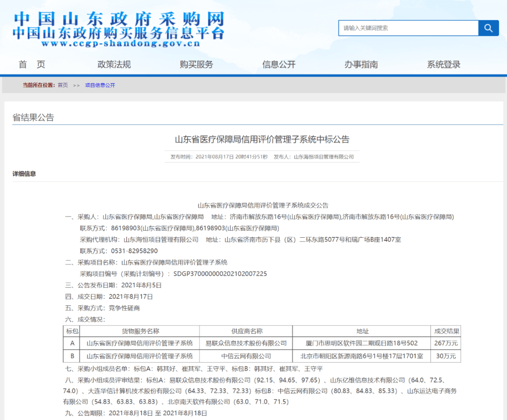Click the centered 成交公告 subtitle

[263, 205]
